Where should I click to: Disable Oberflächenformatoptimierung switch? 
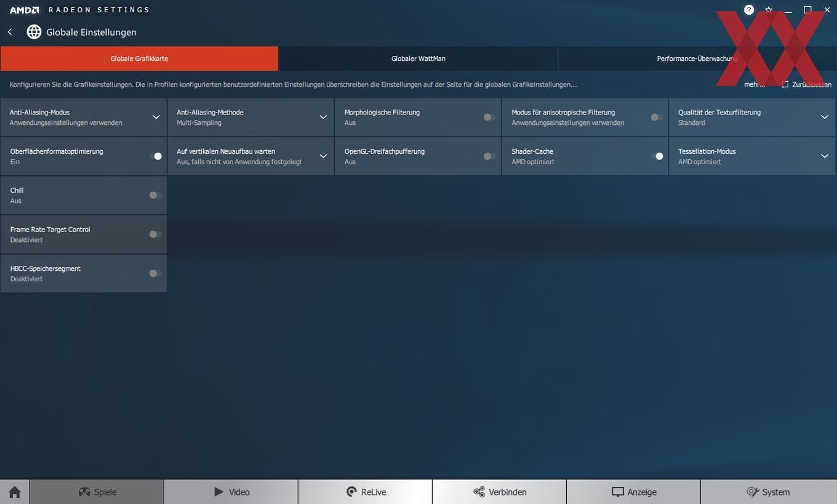(156, 156)
